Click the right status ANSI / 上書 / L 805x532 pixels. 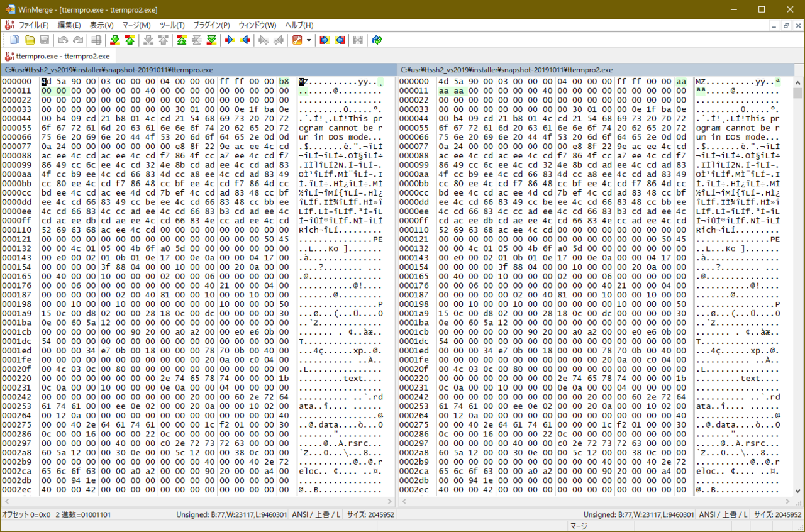click(724, 514)
